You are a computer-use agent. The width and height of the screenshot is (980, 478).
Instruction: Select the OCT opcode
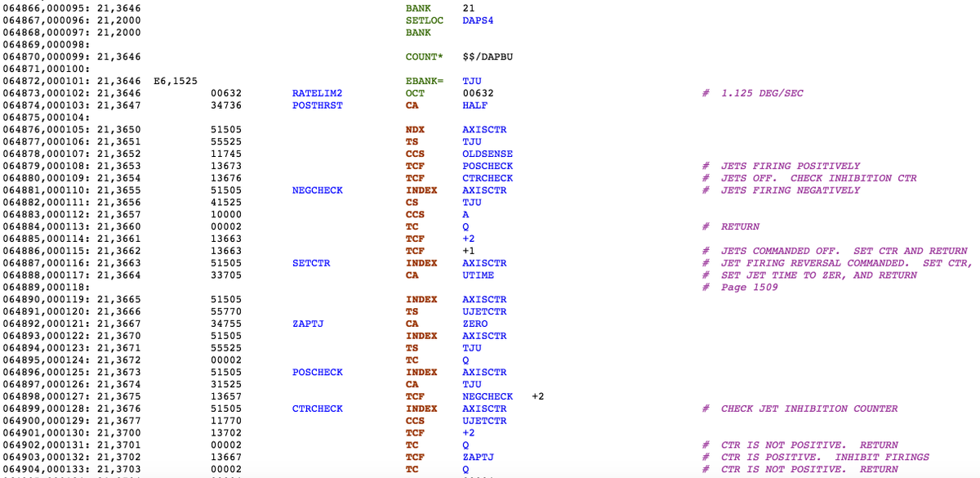pyautogui.click(x=415, y=93)
